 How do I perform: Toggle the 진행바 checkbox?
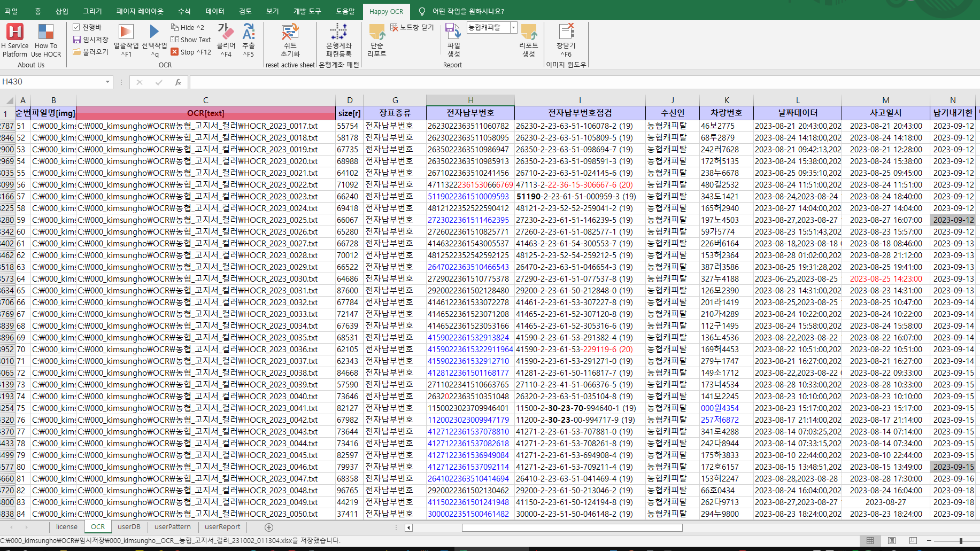pyautogui.click(x=76, y=27)
